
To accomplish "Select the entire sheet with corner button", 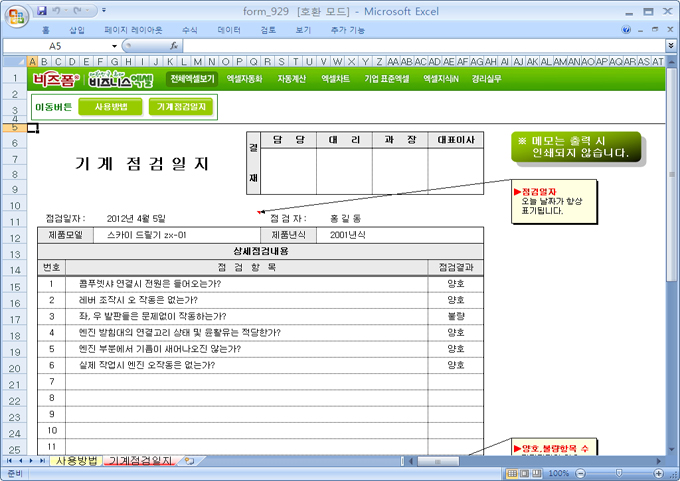I will pyautogui.click(x=14, y=61).
